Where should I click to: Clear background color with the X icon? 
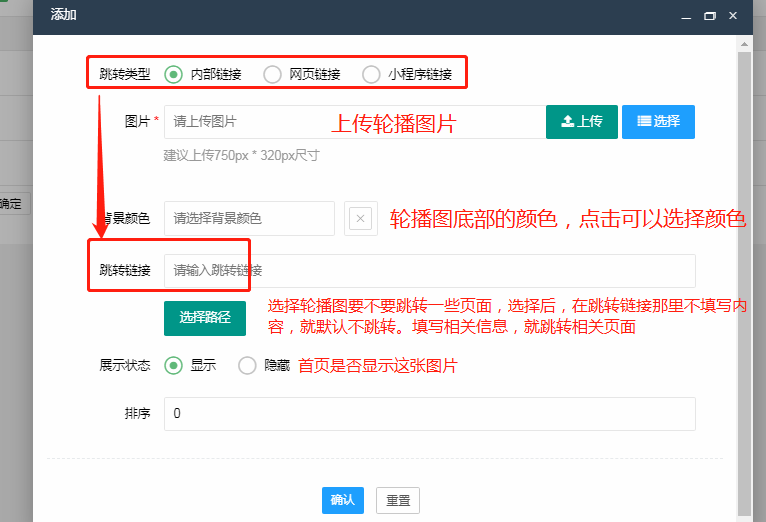(361, 218)
